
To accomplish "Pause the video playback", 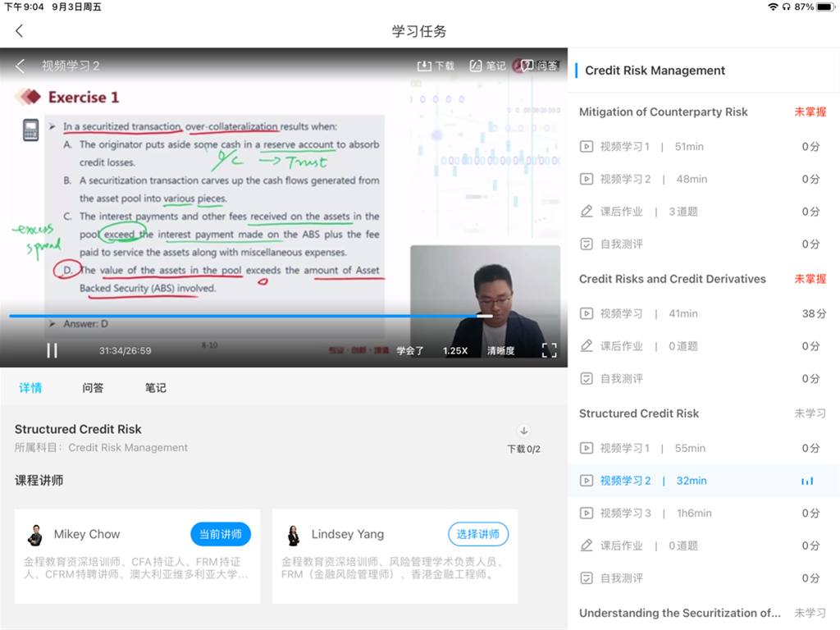I will coord(52,350).
